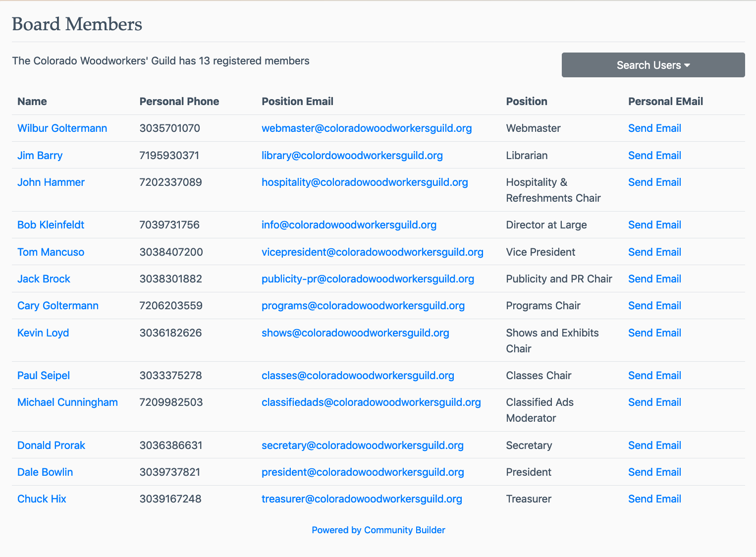The width and height of the screenshot is (756, 557).
Task: Click the Classified Ads Moderator cell
Action: tap(540, 410)
